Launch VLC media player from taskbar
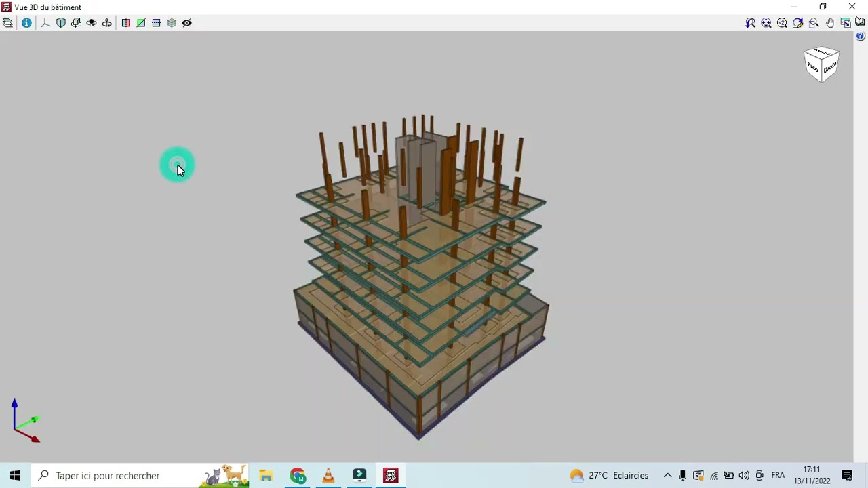 click(x=328, y=475)
